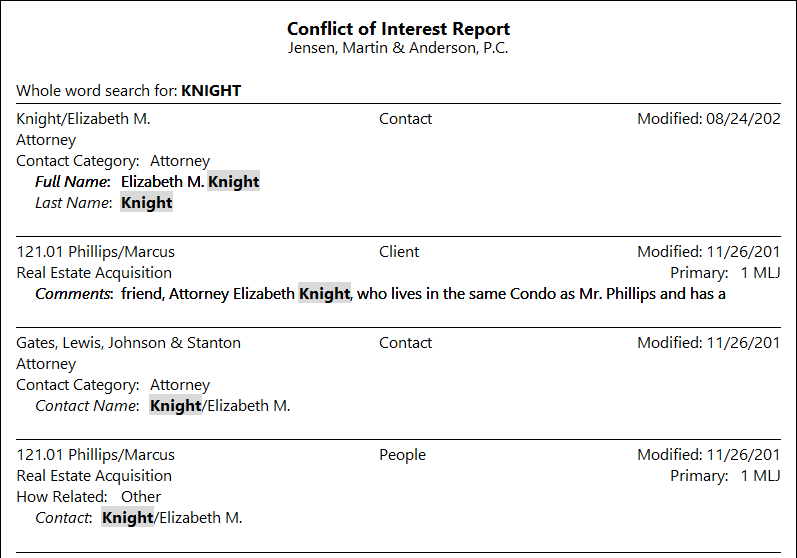Select the firm name Jensen, Martin & Anderson, P.C.
The image size is (797, 558).
[398, 48]
